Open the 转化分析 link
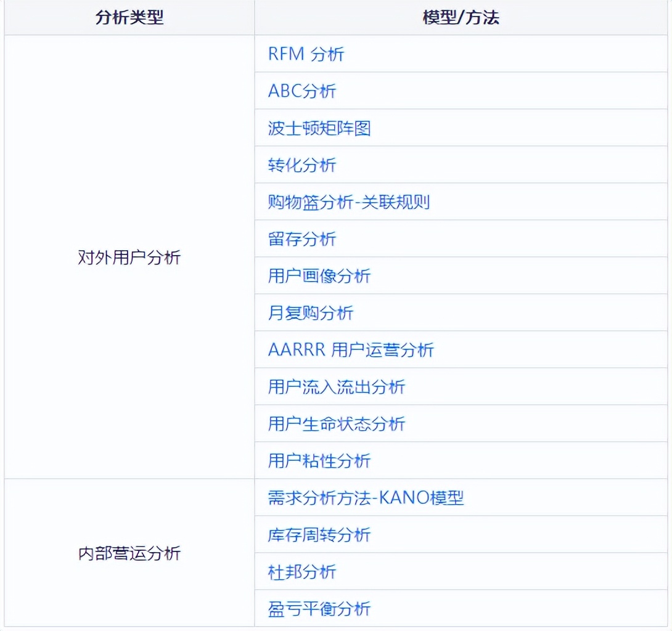The height and width of the screenshot is (631, 672). [x=302, y=165]
